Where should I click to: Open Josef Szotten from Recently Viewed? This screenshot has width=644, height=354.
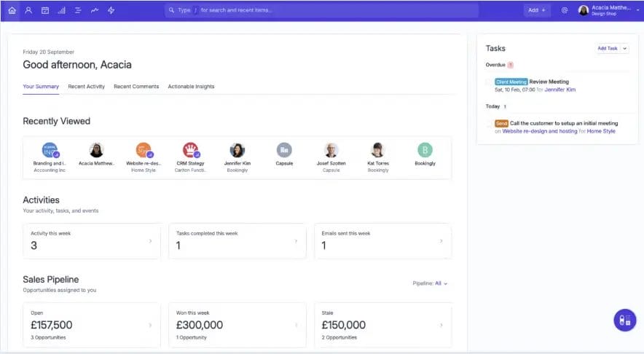[331, 154]
